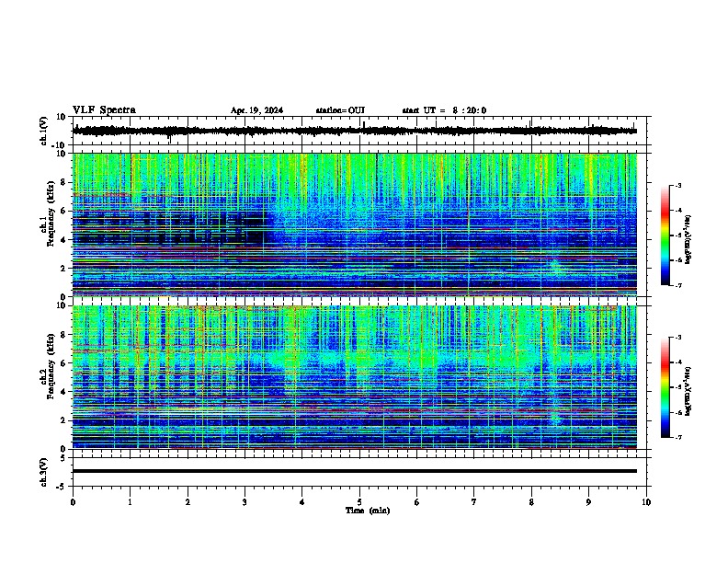Click time axis tick label "1"

point(130,502)
